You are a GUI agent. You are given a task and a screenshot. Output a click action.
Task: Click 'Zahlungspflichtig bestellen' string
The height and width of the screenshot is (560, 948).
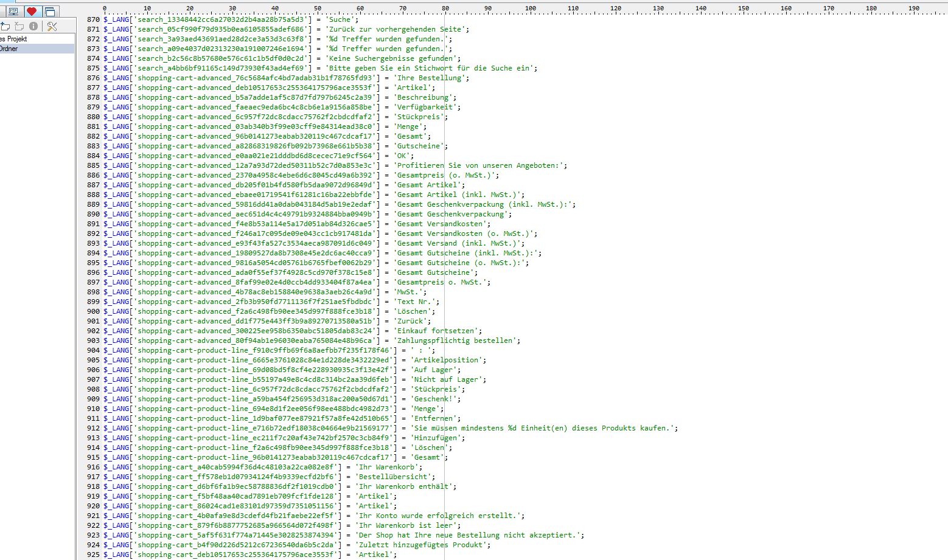click(455, 340)
